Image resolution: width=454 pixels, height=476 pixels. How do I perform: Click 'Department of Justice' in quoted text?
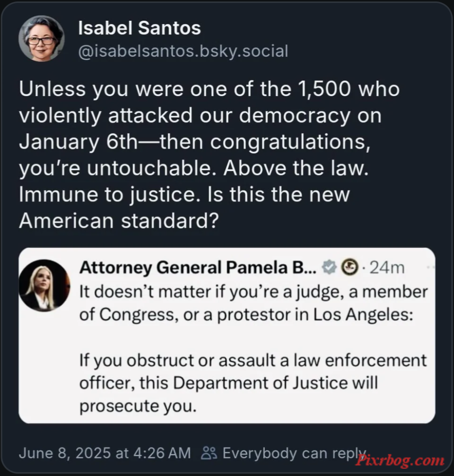tap(261, 383)
